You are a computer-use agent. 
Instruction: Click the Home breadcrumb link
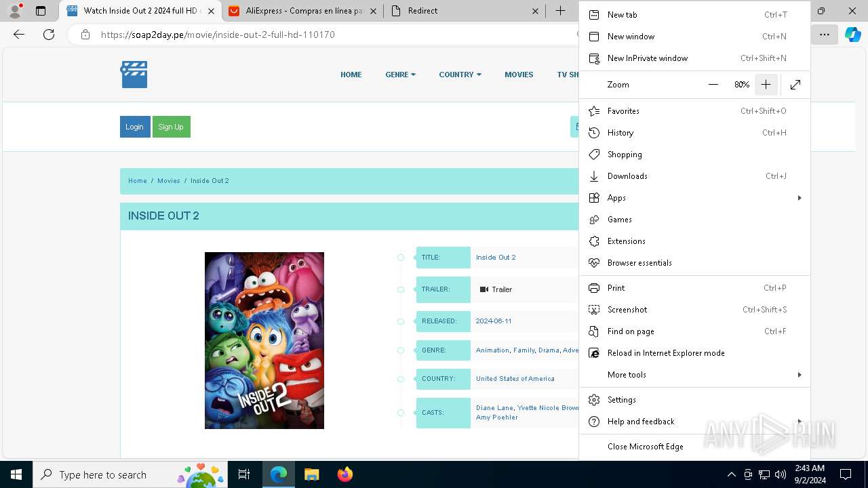(138, 181)
